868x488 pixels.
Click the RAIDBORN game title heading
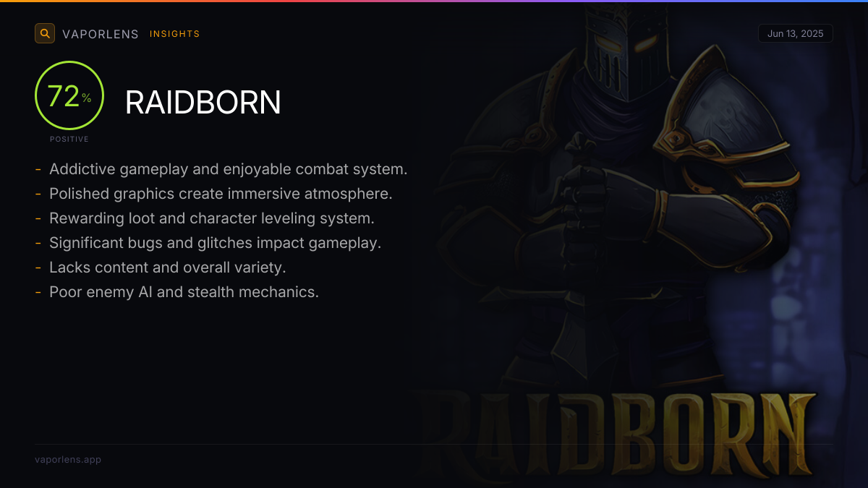pos(203,103)
